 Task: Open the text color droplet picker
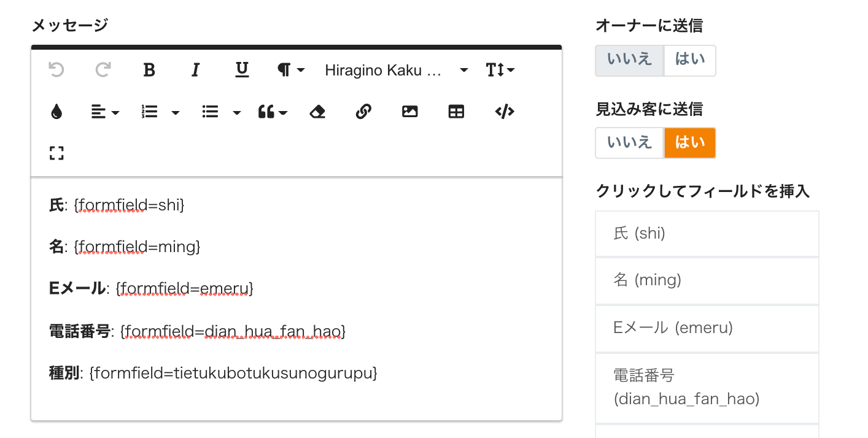coord(56,112)
